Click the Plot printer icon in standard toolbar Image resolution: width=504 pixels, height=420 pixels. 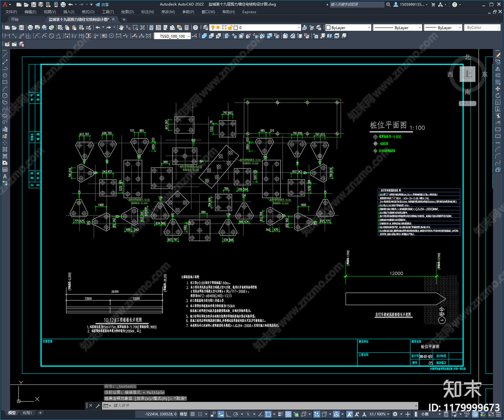[30, 28]
